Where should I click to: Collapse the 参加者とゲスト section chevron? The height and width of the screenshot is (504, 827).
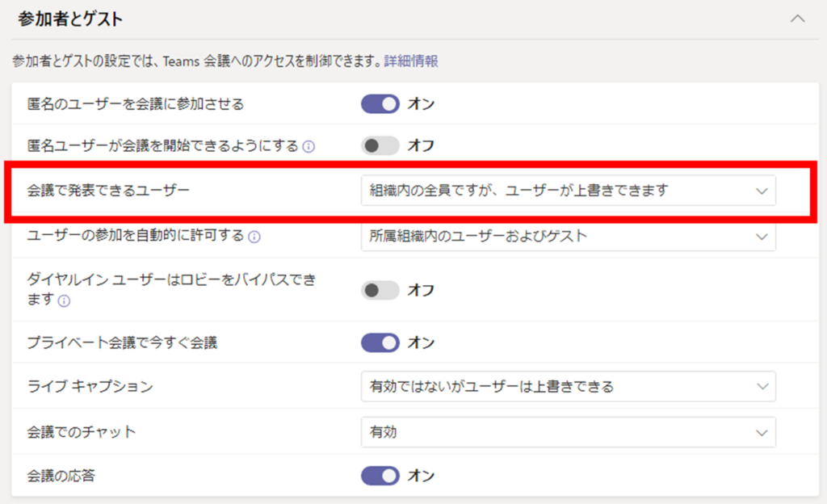pyautogui.click(x=798, y=18)
